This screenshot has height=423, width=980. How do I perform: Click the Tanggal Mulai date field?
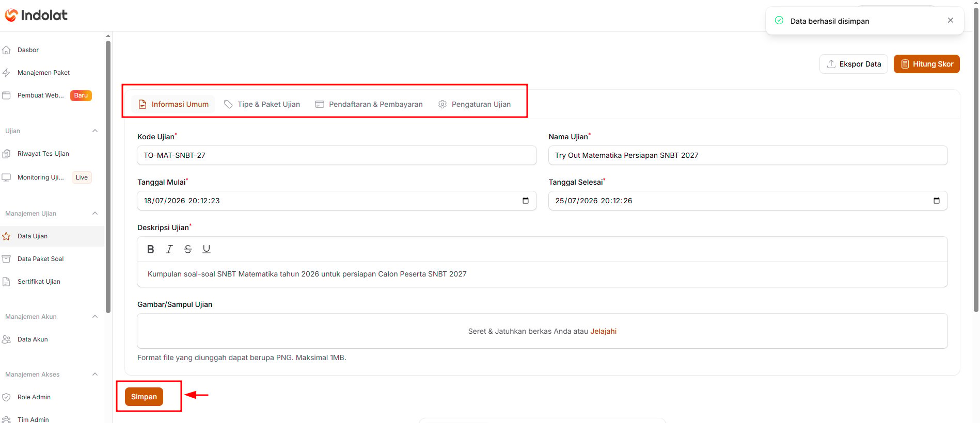point(337,201)
